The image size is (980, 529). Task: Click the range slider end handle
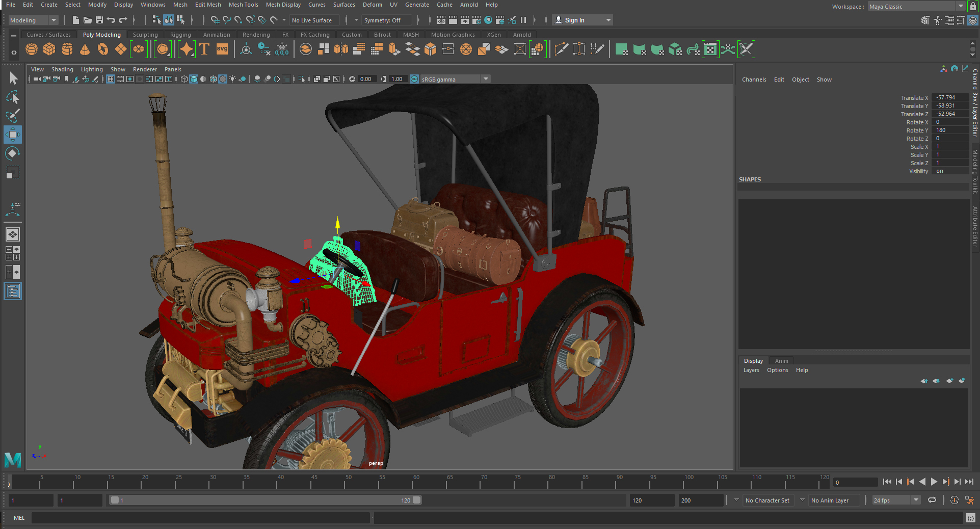[417, 500]
